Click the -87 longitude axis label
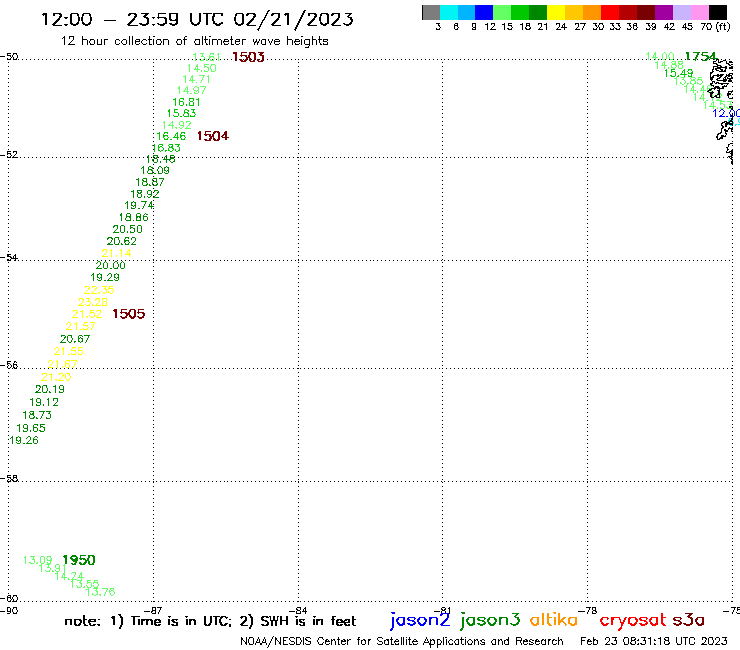This screenshot has width=740, height=650. (153, 611)
